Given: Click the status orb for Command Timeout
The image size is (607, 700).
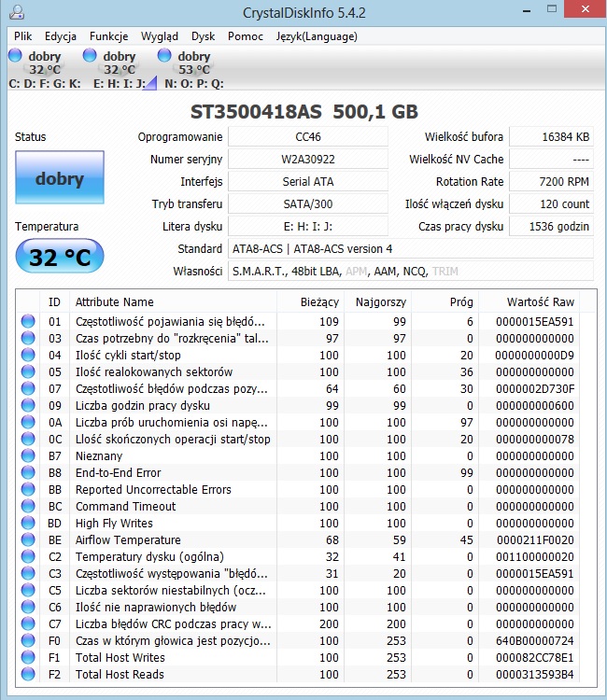Looking at the screenshot, I should tap(28, 506).
